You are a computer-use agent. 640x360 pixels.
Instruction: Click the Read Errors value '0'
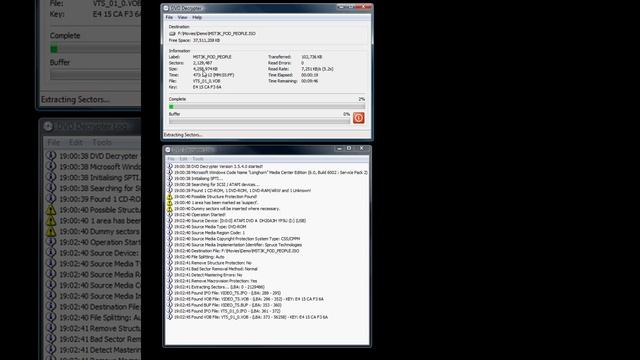click(302, 63)
